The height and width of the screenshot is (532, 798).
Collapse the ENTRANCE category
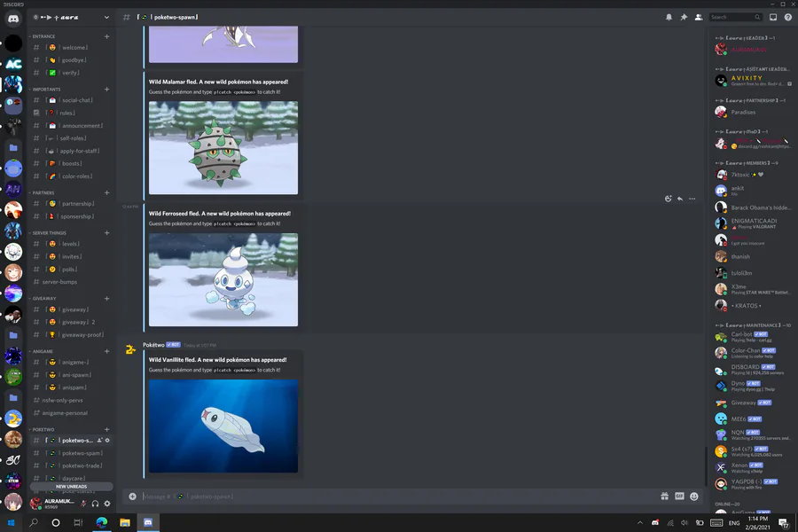tap(43, 36)
